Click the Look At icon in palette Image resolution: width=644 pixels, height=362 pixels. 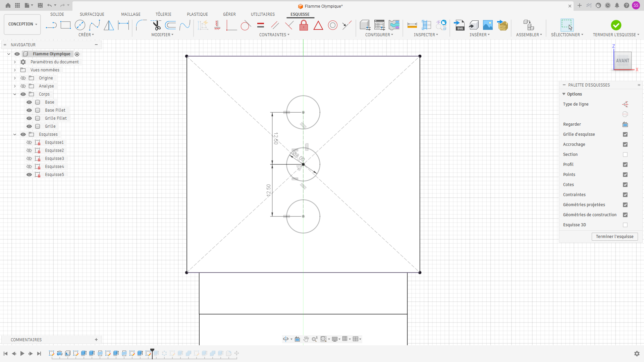(x=625, y=124)
